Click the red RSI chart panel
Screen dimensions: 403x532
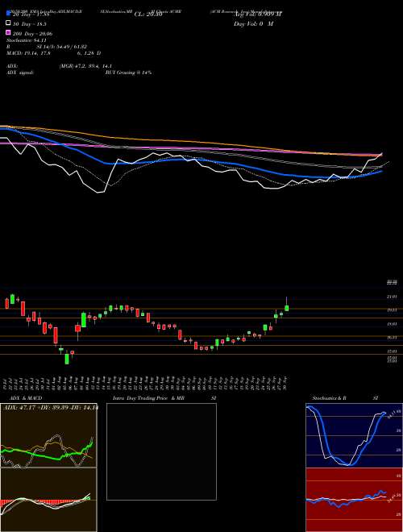354,500
